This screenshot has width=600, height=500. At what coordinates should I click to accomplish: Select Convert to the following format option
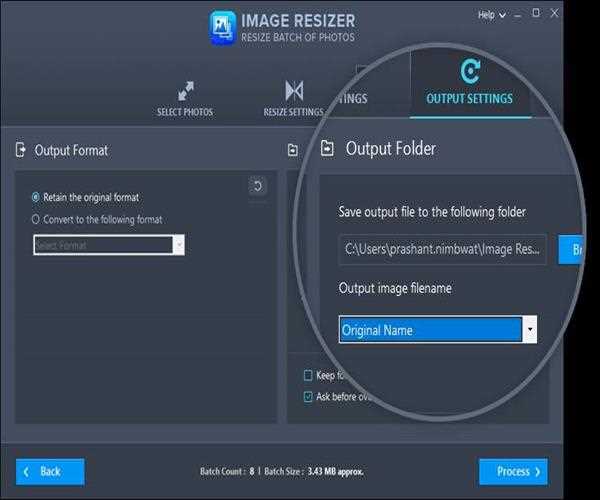click(x=36, y=219)
